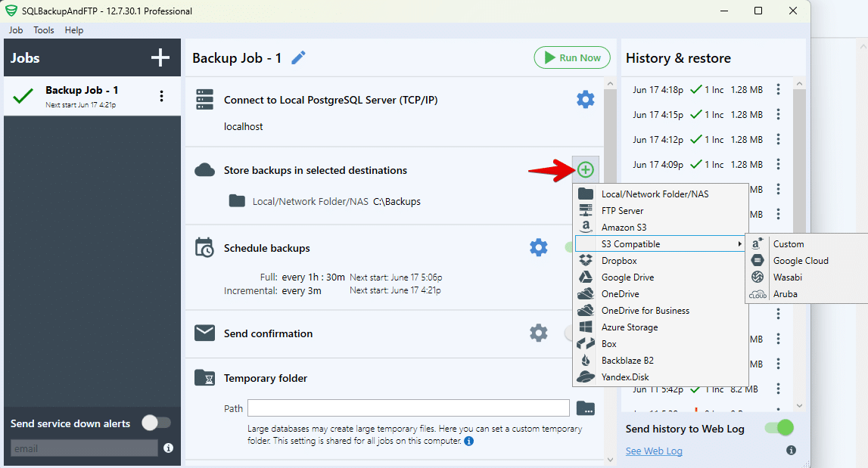Expand S3 Compatible submenu arrow

point(739,244)
